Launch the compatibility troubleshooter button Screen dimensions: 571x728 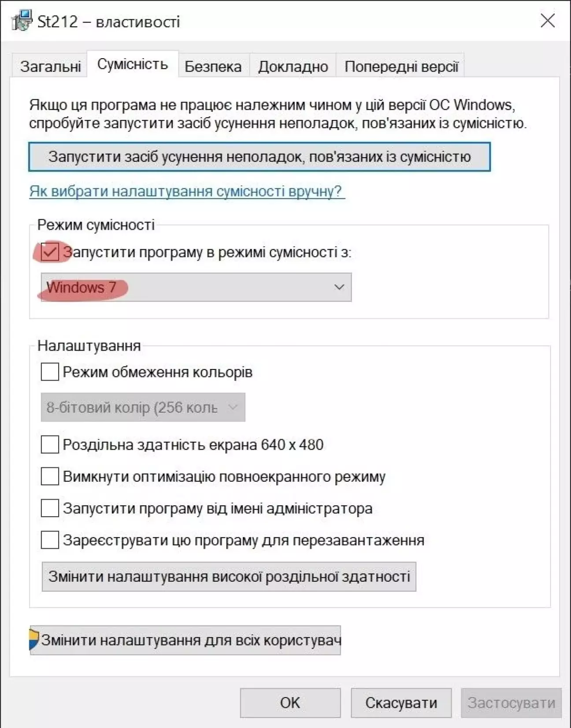(260, 157)
